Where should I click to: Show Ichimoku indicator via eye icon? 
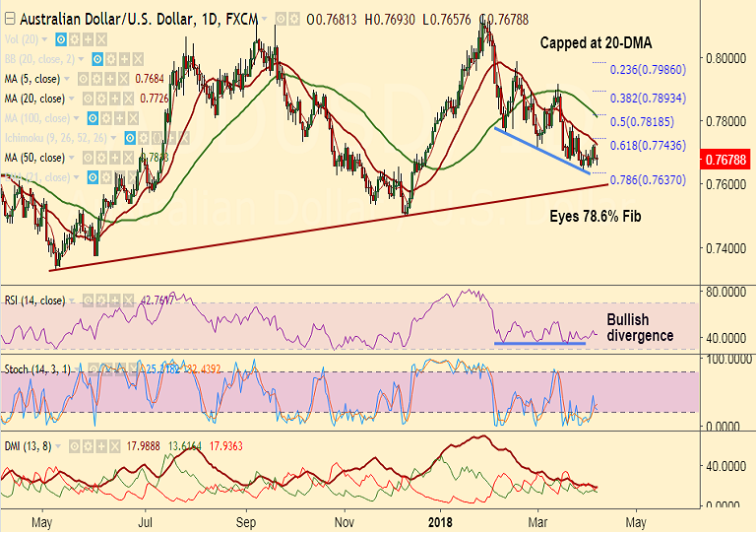130,138
